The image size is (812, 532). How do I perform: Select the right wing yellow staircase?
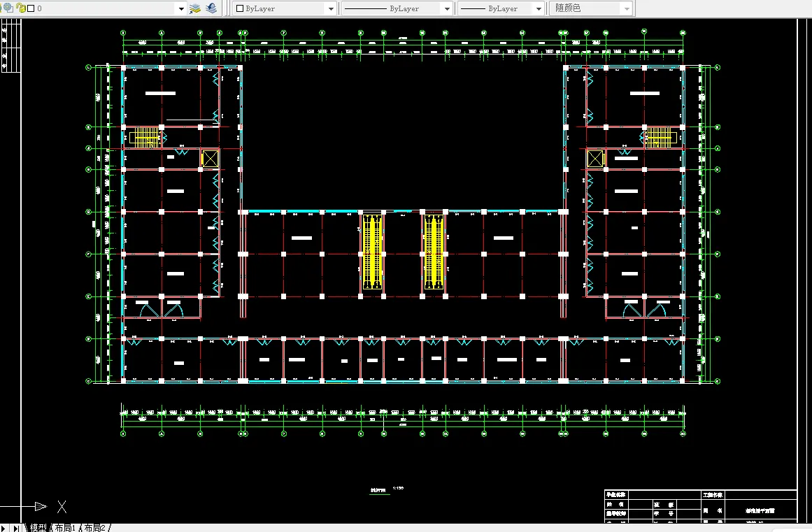point(661,138)
